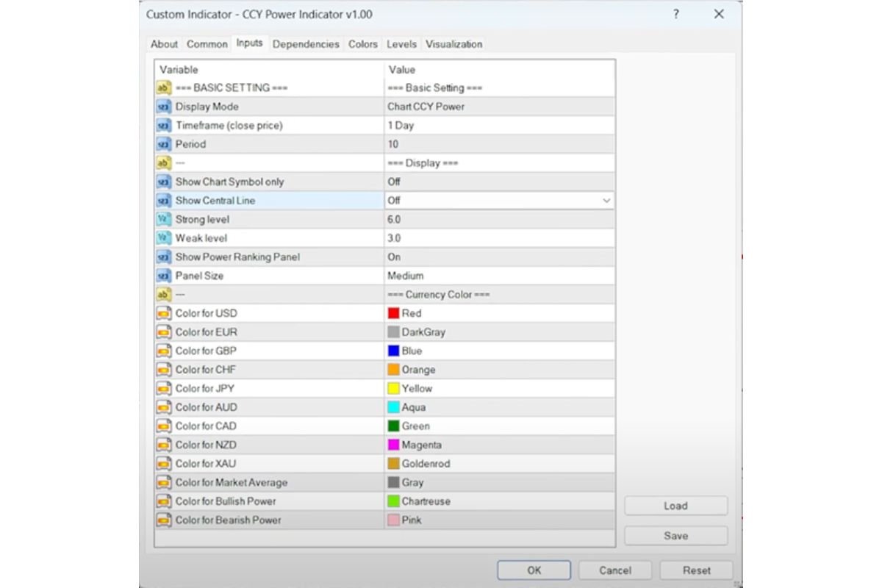882x588 pixels.
Task: Switch to the Colors tab
Action: tap(362, 44)
